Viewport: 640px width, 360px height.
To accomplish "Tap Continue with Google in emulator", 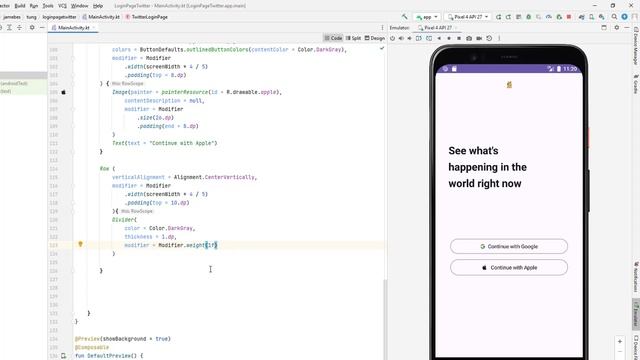I will pos(509,247).
